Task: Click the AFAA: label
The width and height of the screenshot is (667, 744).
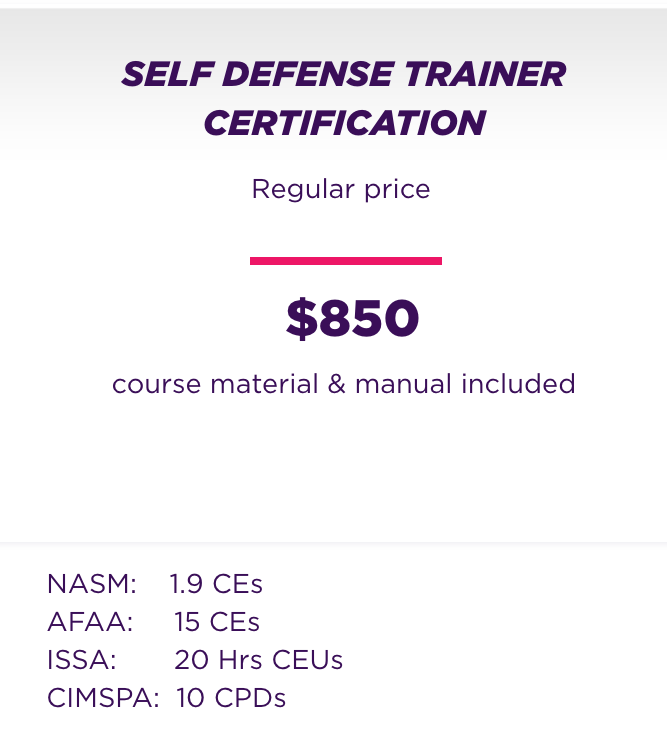Action: [x=90, y=622]
